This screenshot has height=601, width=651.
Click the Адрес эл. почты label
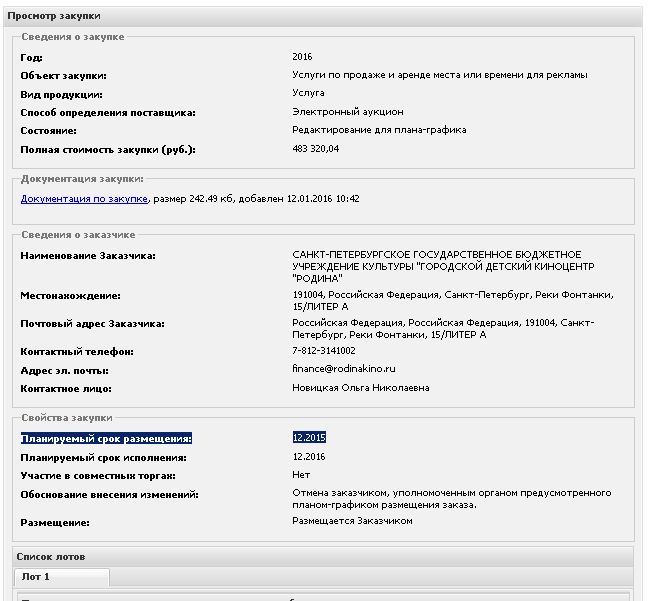click(65, 371)
